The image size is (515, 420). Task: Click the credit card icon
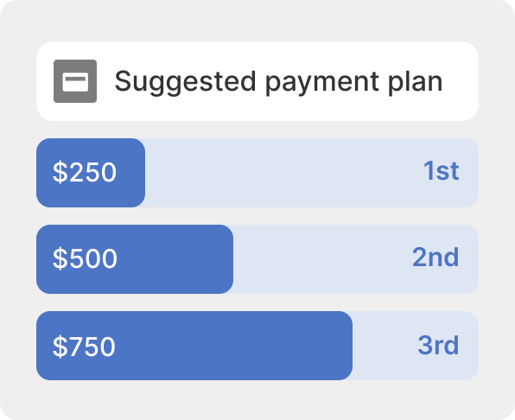(x=75, y=81)
